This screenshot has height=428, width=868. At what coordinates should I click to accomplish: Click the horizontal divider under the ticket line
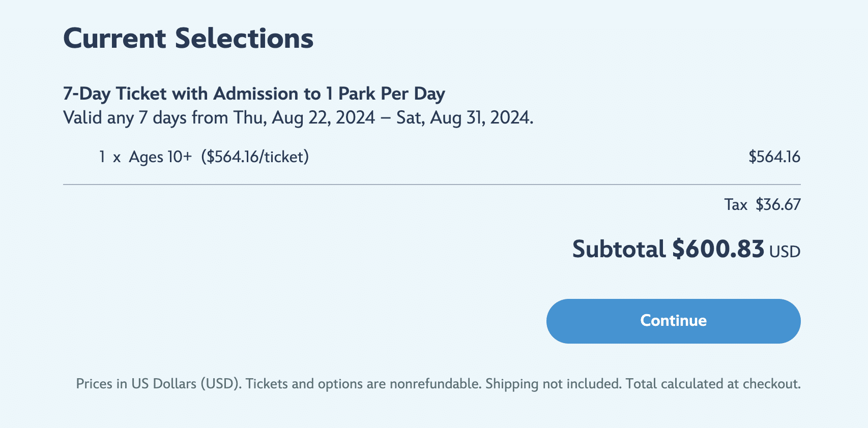(431, 185)
